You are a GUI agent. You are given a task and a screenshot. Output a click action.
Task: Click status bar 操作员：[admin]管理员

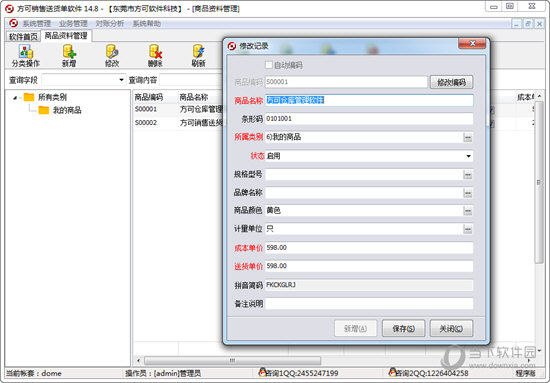point(163,373)
